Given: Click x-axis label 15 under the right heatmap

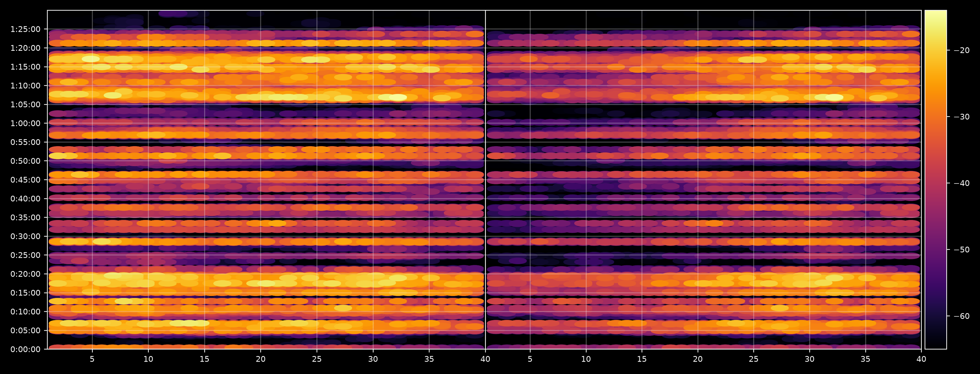Looking at the screenshot, I should coord(642,359).
